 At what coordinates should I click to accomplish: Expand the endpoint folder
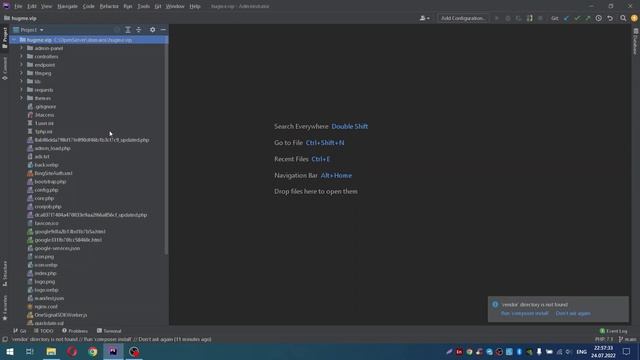(x=22, y=65)
